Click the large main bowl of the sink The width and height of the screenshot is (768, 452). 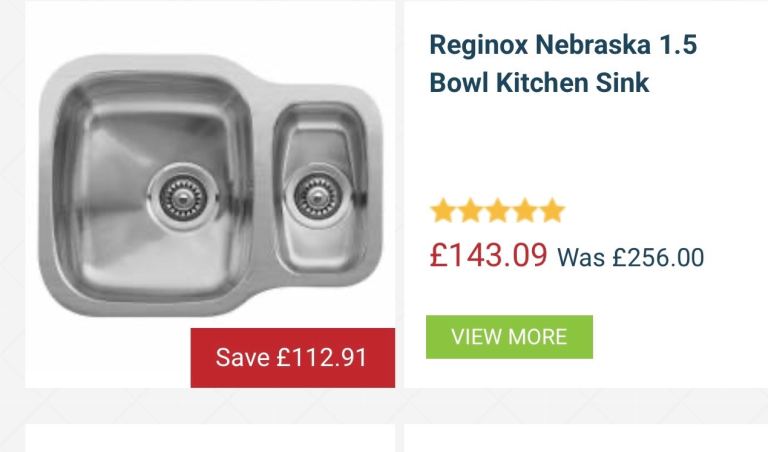tap(120, 150)
